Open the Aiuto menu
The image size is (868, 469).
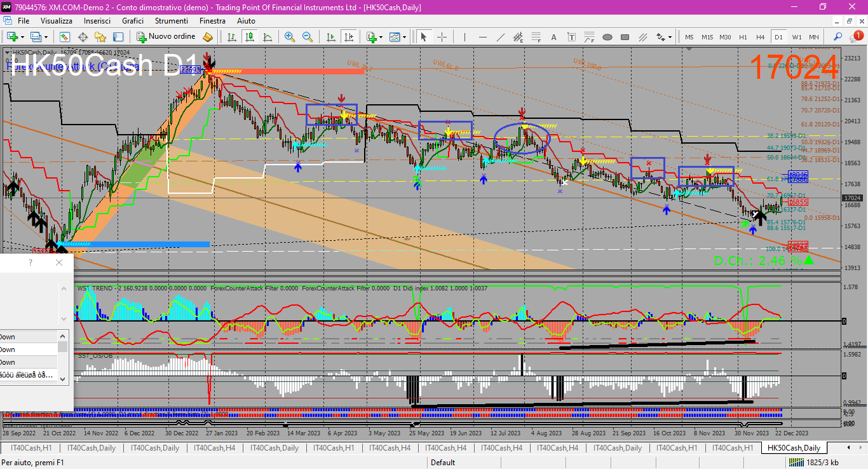click(246, 21)
